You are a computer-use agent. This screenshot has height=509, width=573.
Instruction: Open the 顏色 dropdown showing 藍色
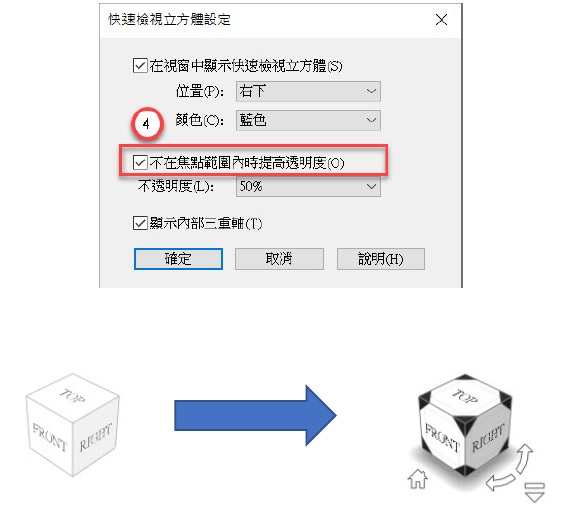(308, 120)
